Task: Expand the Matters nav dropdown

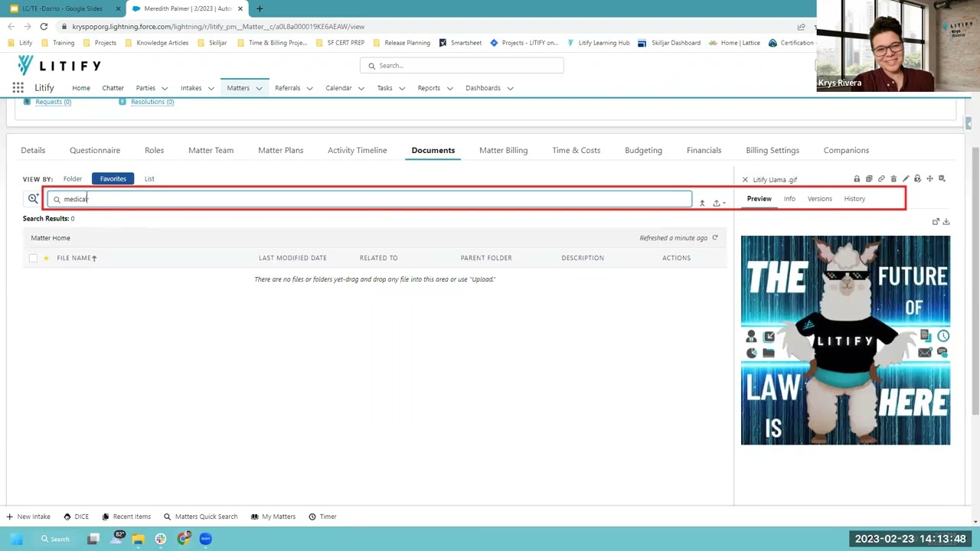Action: click(259, 89)
